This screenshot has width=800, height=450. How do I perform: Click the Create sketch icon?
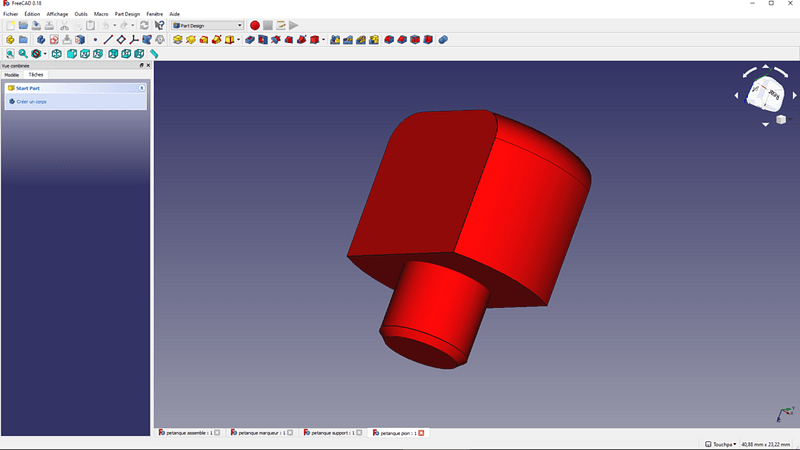coord(54,40)
